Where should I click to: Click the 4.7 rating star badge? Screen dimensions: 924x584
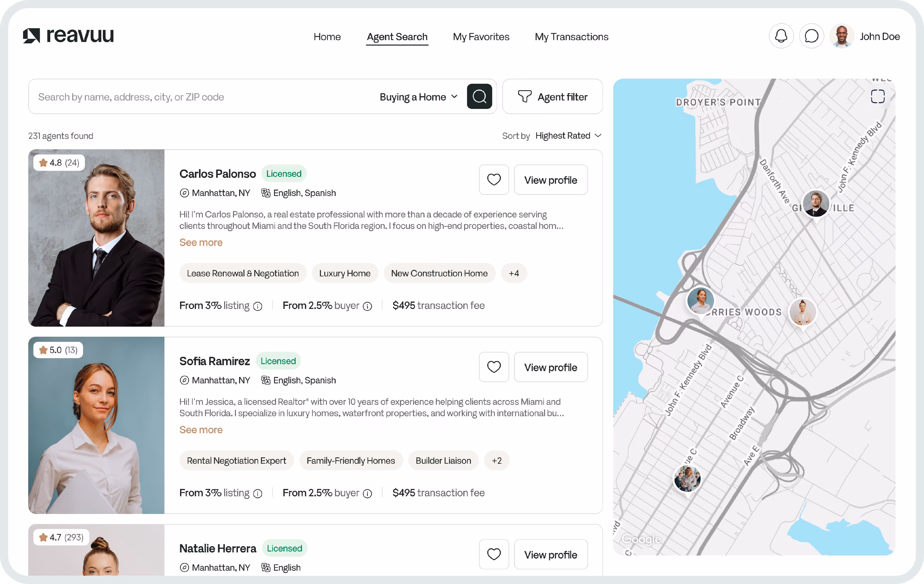point(61,537)
